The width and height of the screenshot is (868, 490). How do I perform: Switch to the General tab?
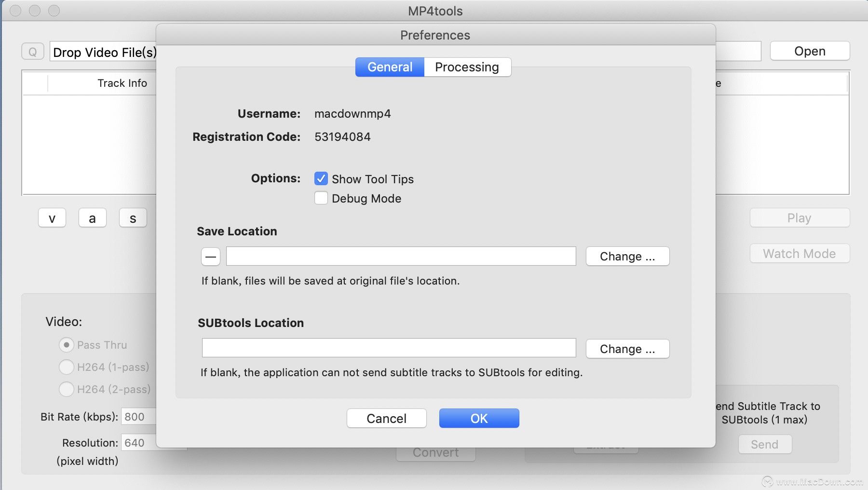pyautogui.click(x=390, y=67)
